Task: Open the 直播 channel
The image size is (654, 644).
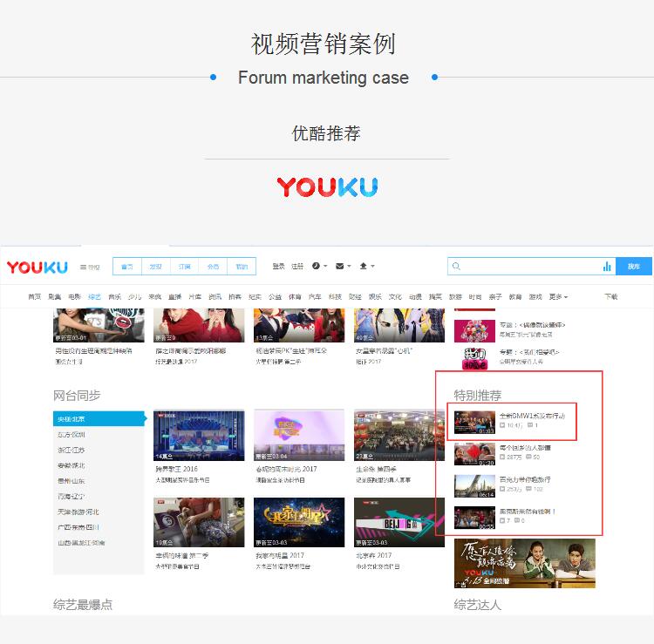Action: 174,297
